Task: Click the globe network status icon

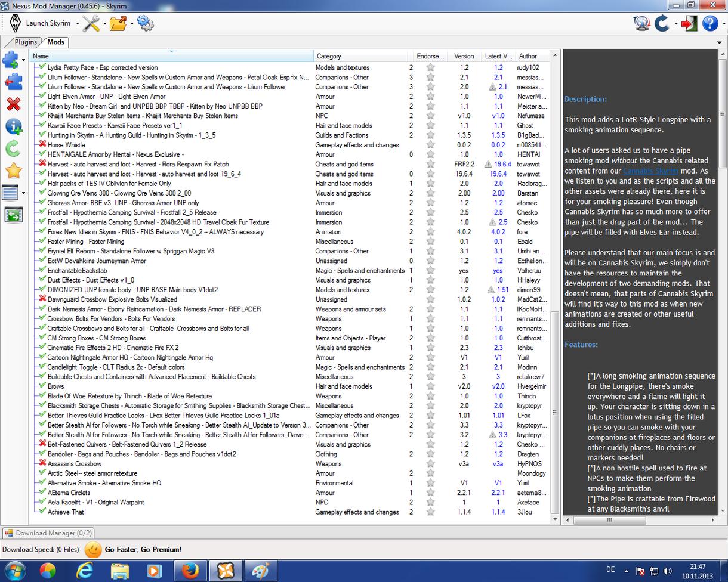Action: coord(641,23)
